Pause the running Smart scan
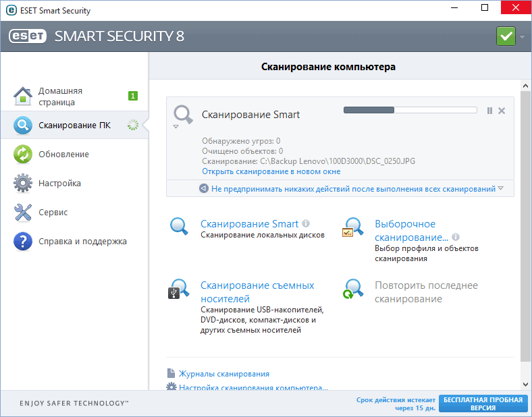This screenshot has height=417, width=532. coord(489,111)
